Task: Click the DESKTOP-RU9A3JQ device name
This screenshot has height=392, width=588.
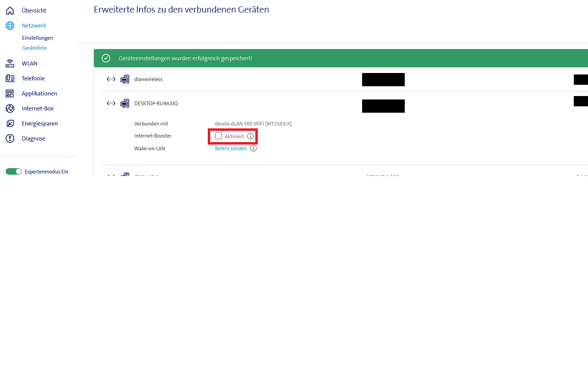Action: (x=156, y=103)
